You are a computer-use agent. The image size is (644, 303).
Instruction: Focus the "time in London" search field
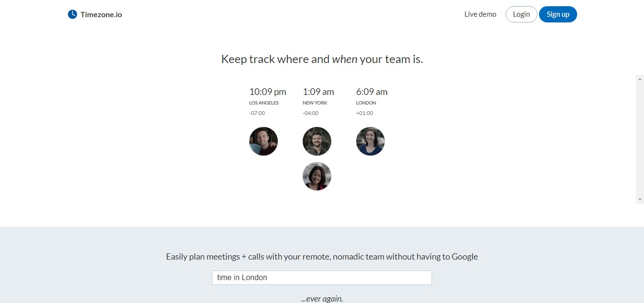pyautogui.click(x=322, y=278)
